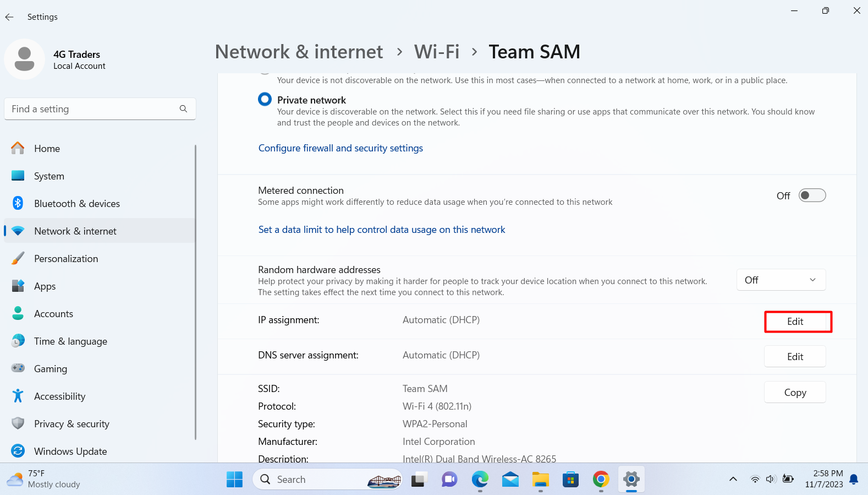This screenshot has height=495, width=868.
Task: Click the taskbar Search box
Action: [327, 480]
